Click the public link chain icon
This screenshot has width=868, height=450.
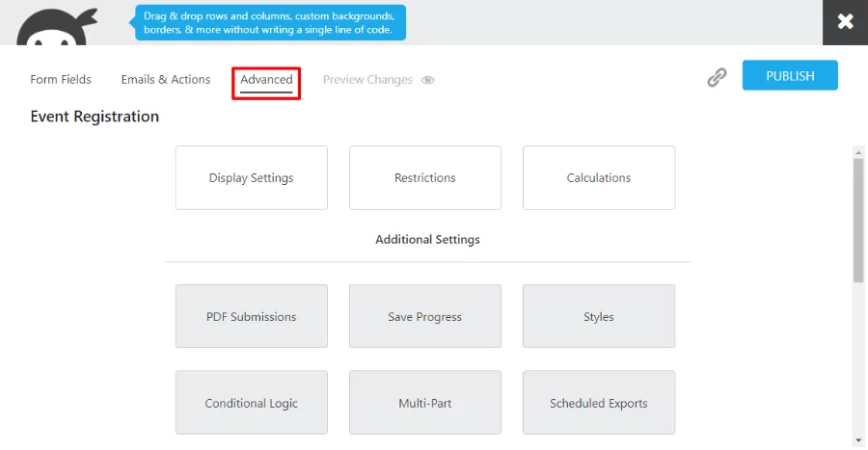point(717,78)
